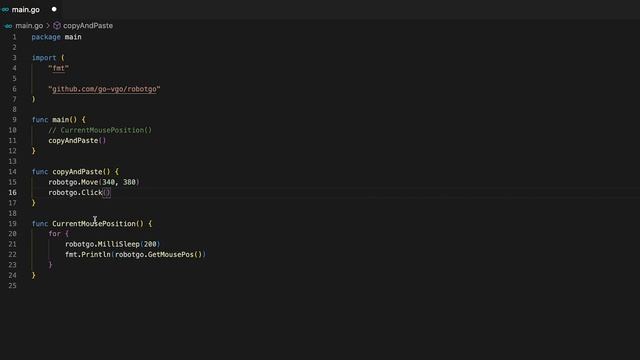This screenshot has width=640, height=360.
Task: Click line number 16 in gutter
Action: pos(13,192)
